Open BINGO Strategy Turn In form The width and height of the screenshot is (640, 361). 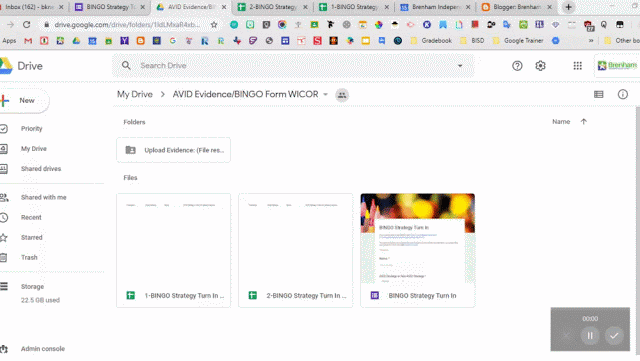pos(418,250)
